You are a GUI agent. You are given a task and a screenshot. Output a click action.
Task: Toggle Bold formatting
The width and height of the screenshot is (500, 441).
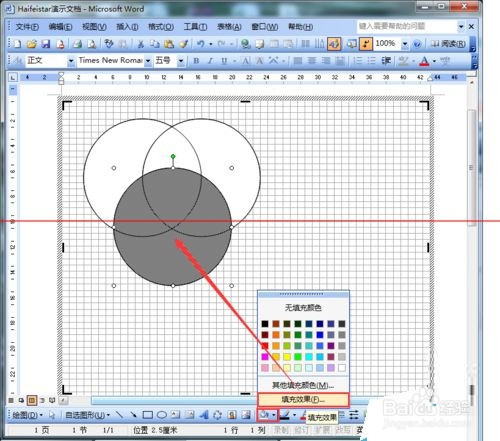196,61
